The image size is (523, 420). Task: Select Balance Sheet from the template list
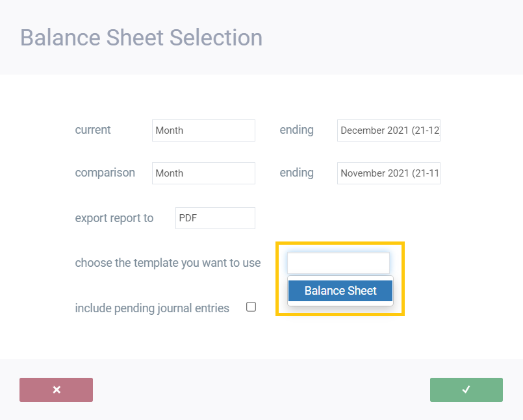point(340,291)
